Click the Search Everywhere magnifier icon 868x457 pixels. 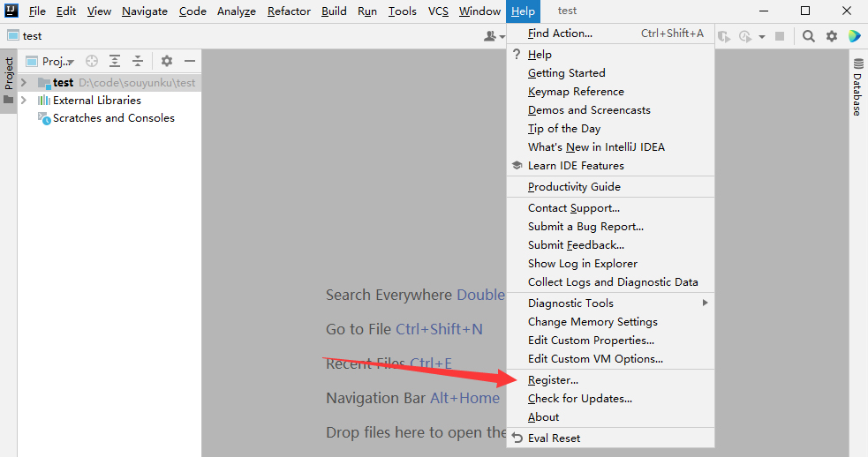pyautogui.click(x=809, y=36)
